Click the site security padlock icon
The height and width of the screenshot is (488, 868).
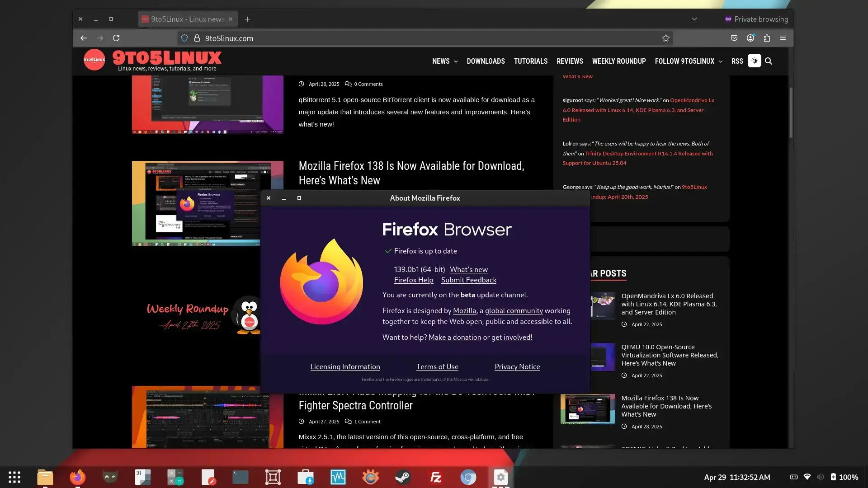tap(197, 38)
